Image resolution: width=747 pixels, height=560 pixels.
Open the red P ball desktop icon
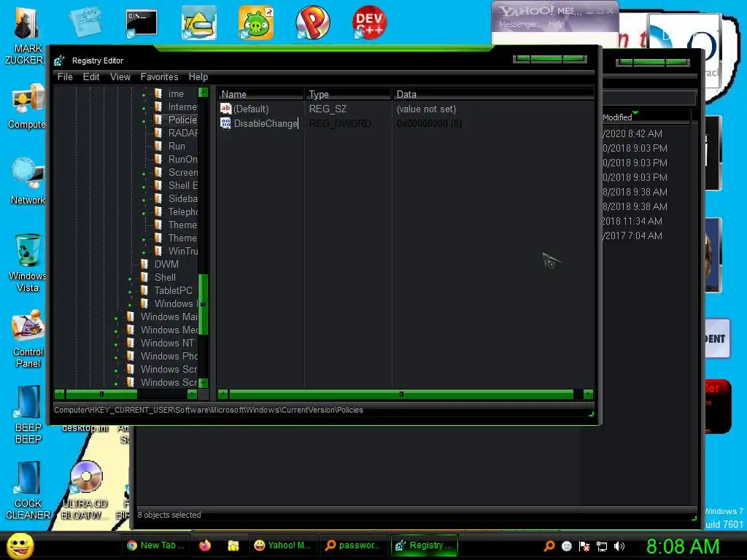(x=312, y=23)
